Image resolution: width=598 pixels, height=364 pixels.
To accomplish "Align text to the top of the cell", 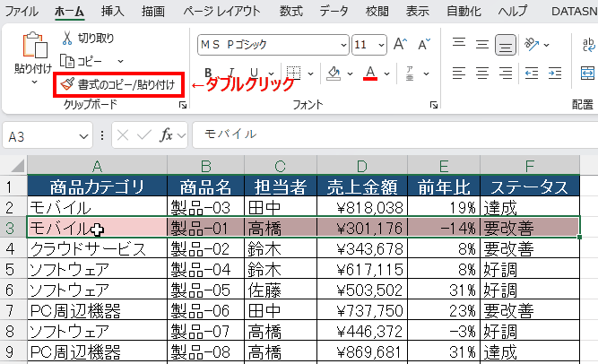I will pos(459,45).
